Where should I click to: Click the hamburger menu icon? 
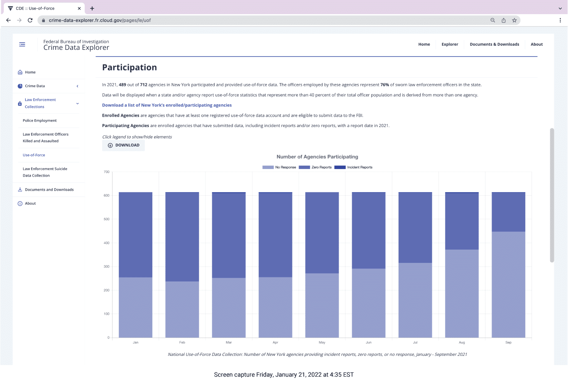tap(22, 44)
